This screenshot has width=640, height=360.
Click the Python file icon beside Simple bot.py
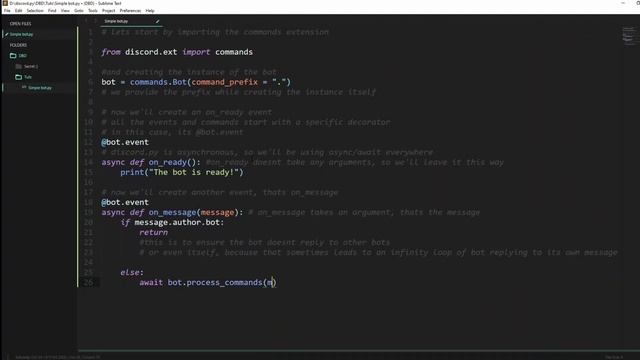click(24, 87)
